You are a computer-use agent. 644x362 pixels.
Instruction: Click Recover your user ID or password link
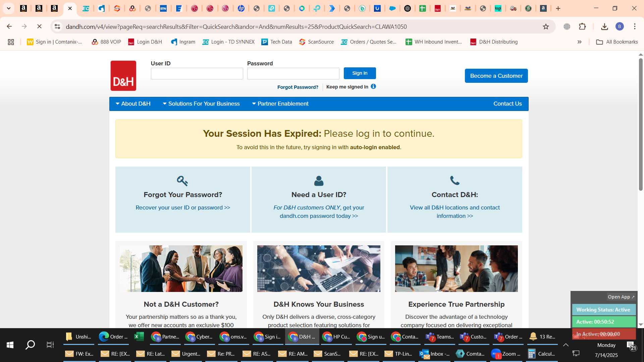[182, 207]
